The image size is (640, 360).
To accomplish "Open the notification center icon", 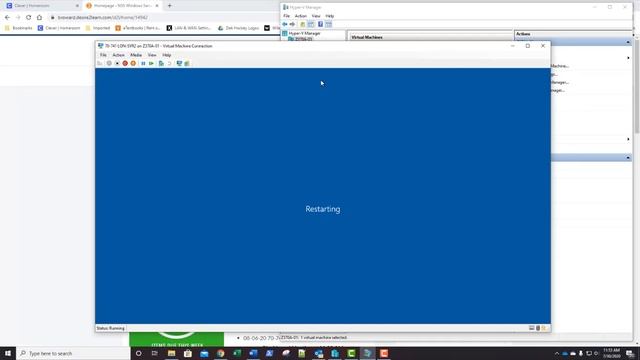I will tap(630, 353).
